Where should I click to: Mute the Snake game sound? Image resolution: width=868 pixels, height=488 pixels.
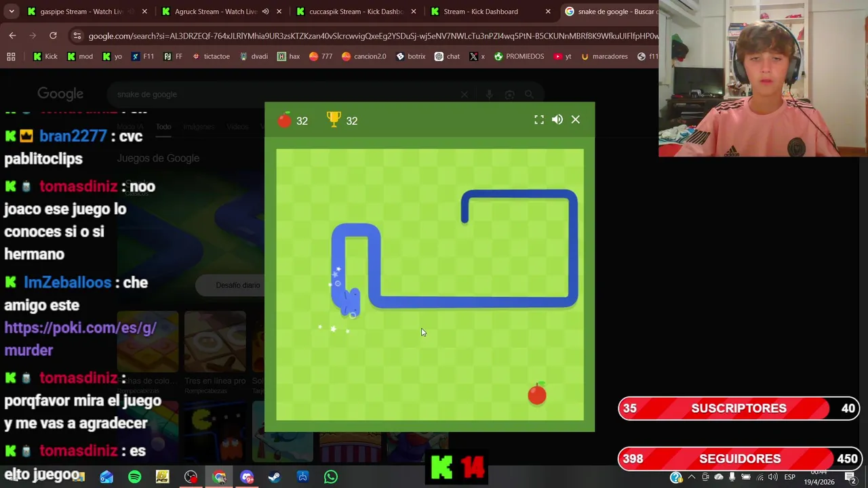(x=557, y=120)
